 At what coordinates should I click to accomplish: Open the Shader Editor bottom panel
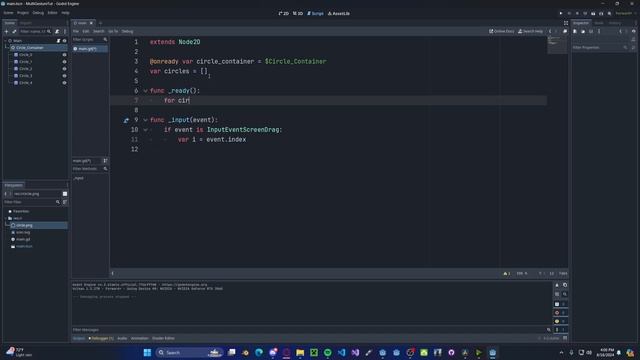point(163,338)
